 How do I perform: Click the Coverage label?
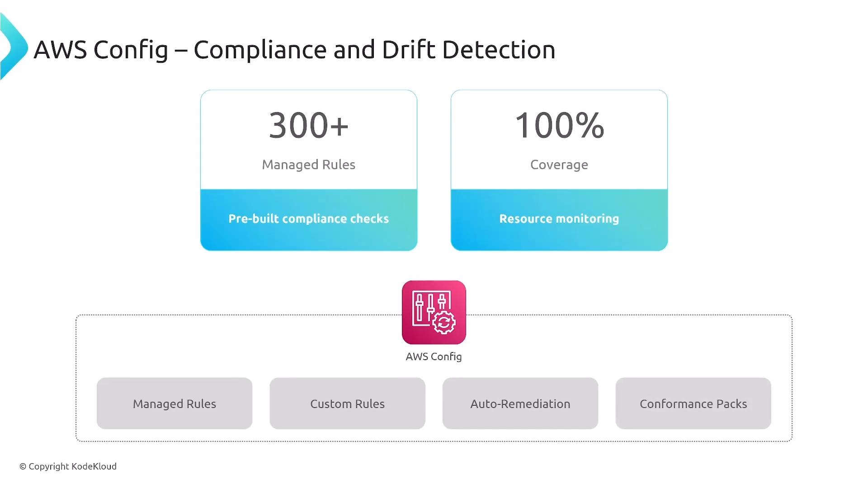pos(559,165)
